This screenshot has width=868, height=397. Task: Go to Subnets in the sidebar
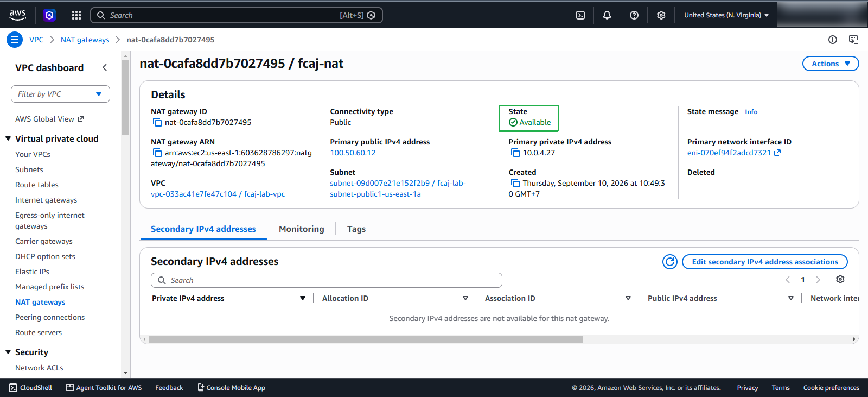[29, 169]
